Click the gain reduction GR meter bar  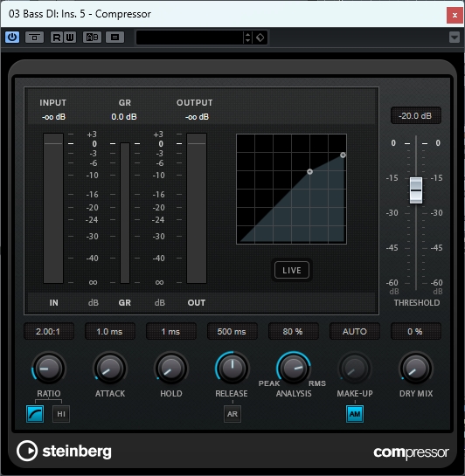tap(125, 213)
